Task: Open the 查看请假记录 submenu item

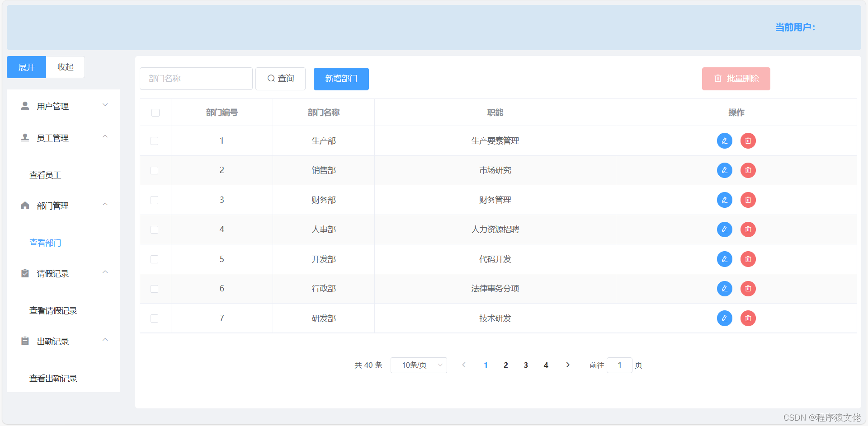Action: point(53,311)
